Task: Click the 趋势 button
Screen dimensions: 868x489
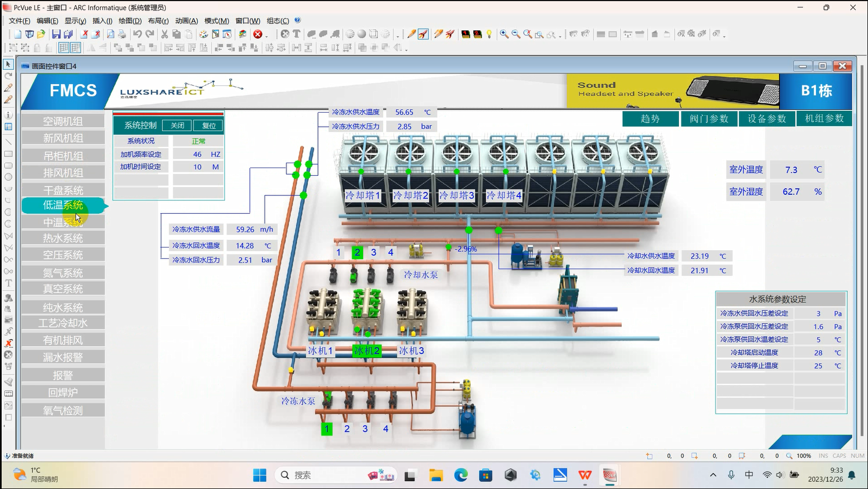Action: 650,119
